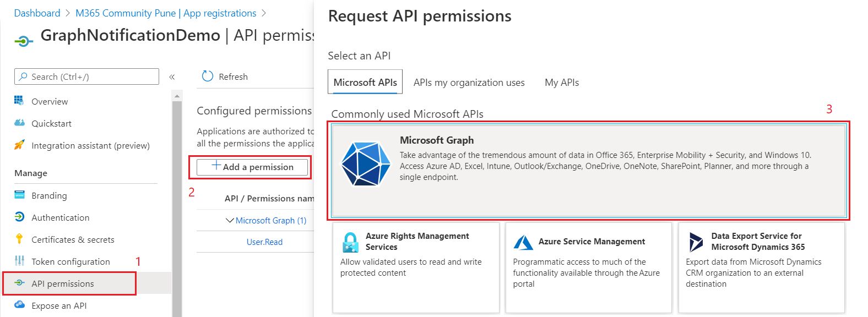
Task: Click the Token configuration icon
Action: point(19,261)
